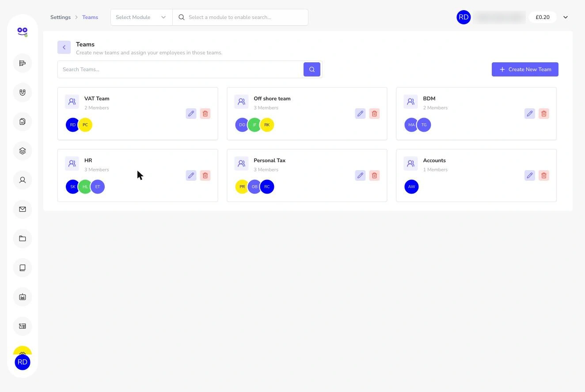Viewport: 585px width, 392px height.
Task: Click the £0.20 balance pill
Action: pos(543,17)
